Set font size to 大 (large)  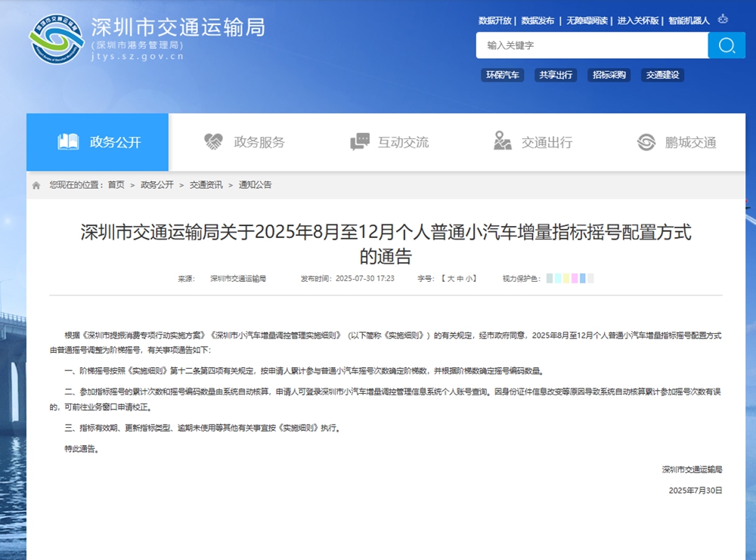(451, 279)
